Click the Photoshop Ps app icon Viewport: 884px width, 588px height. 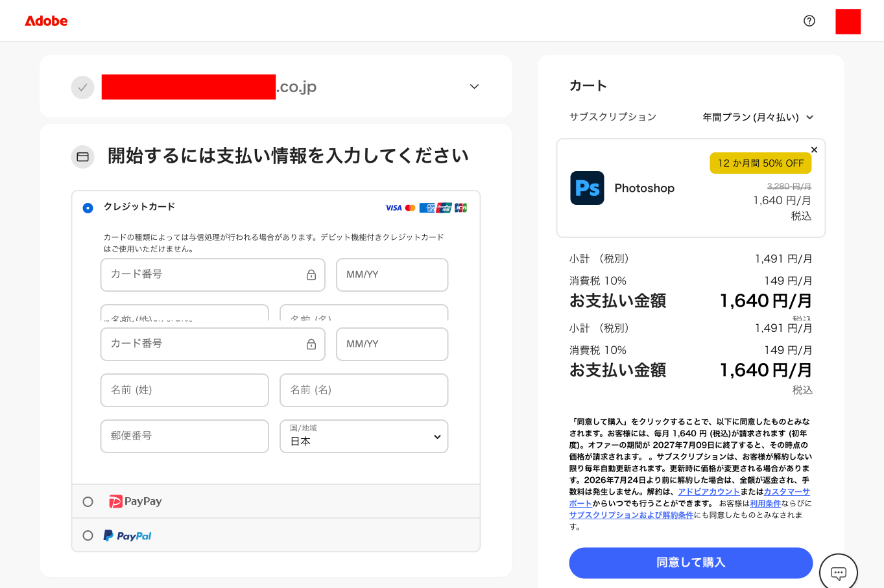(x=587, y=188)
